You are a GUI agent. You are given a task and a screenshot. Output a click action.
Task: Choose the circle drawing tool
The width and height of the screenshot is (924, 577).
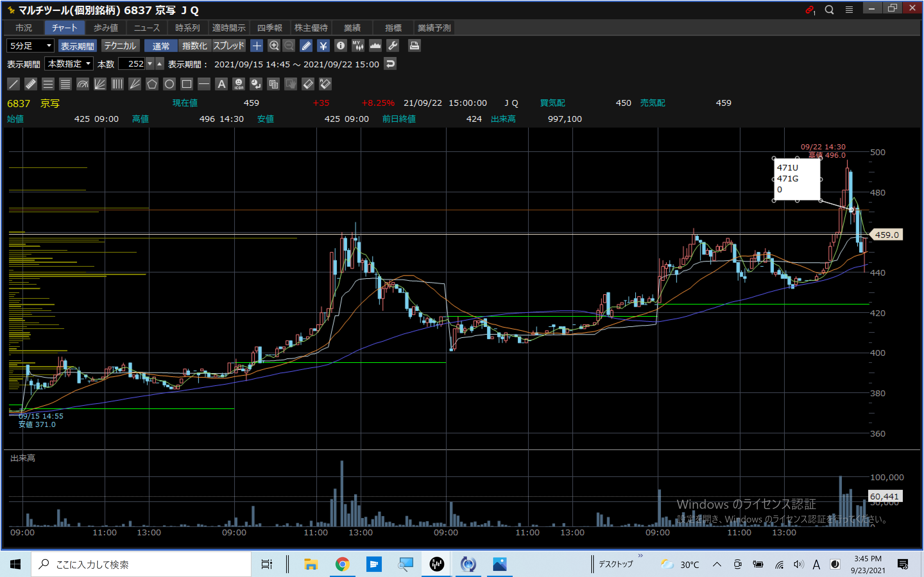[169, 84]
